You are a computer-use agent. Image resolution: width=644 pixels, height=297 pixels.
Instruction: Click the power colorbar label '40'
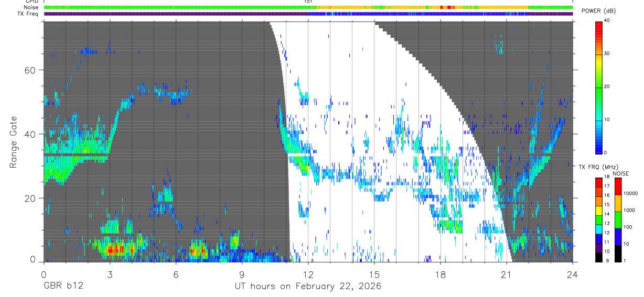[608, 21]
